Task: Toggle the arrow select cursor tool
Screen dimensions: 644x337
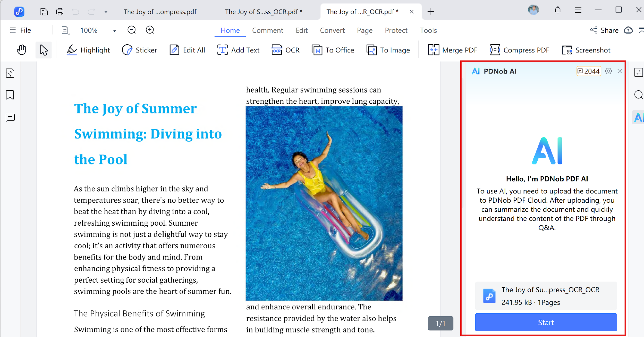Action: [x=44, y=50]
